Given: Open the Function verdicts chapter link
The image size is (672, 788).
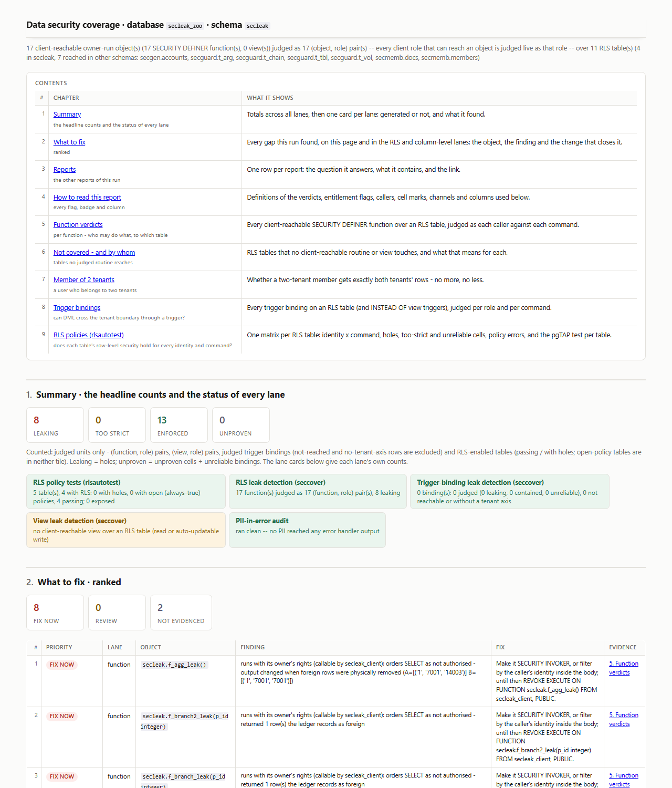Looking at the screenshot, I should pos(78,225).
